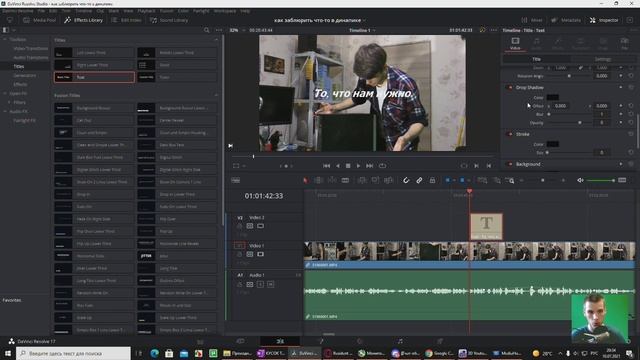
Task: Play reverse in the viewer
Action: [338, 166]
